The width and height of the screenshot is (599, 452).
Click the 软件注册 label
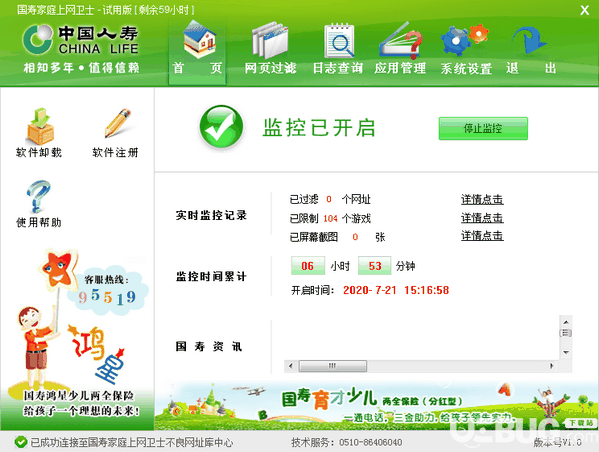pos(115,152)
